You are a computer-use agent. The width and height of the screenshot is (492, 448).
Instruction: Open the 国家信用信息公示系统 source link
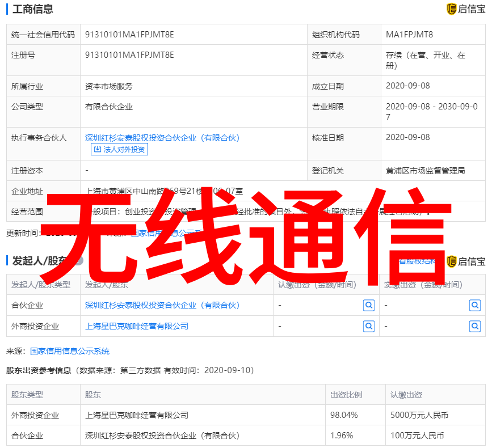[70, 351]
